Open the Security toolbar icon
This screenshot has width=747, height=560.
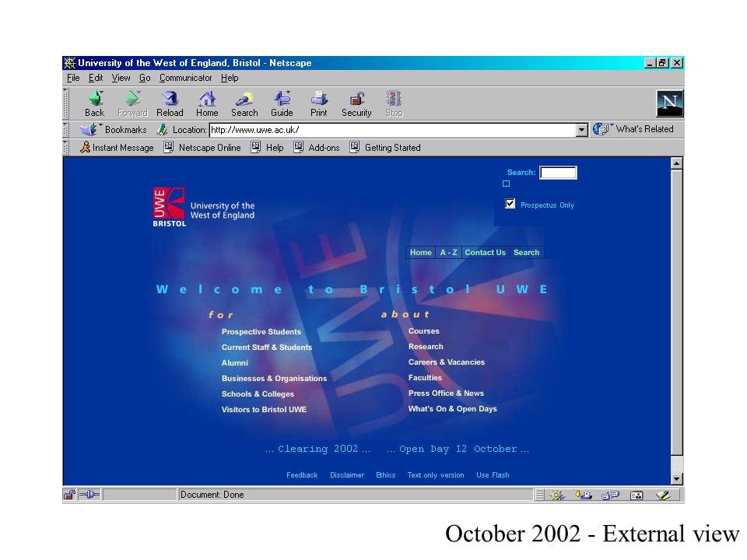(x=356, y=103)
